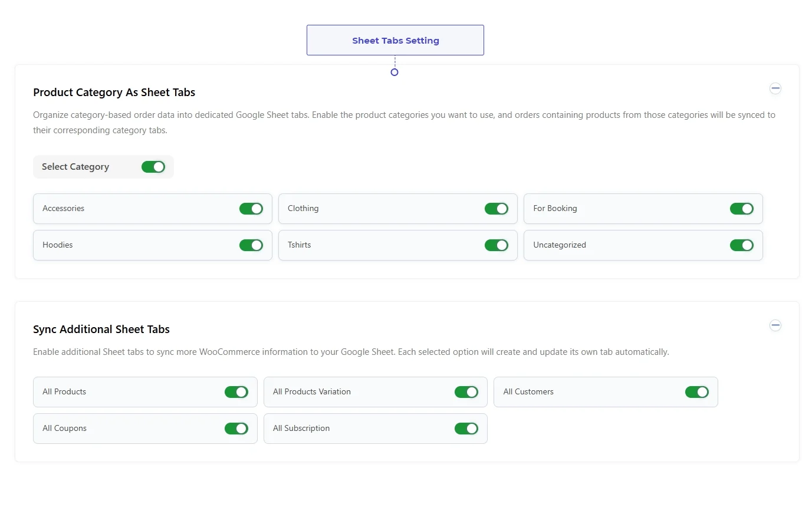Image resolution: width=812 pixels, height=527 pixels.
Task: Click the Uncategorized label text
Action: [x=560, y=245]
